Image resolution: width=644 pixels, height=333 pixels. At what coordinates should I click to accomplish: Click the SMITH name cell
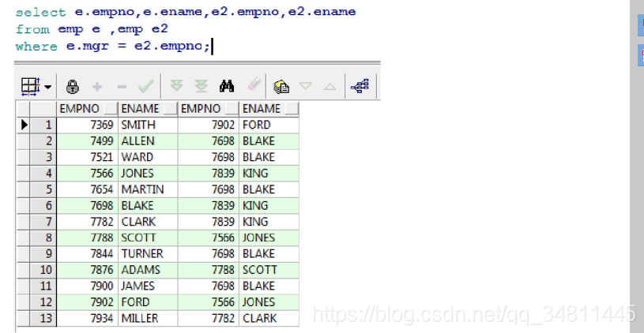pos(148,125)
